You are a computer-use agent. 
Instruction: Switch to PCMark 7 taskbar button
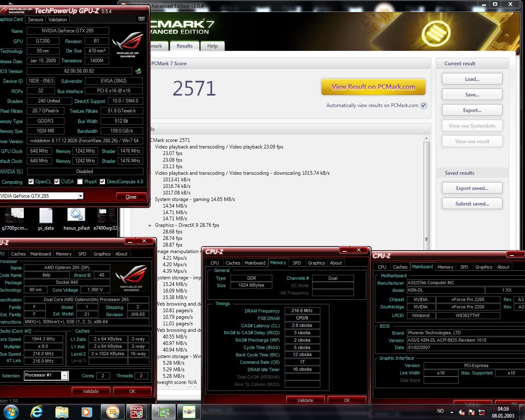(112, 411)
